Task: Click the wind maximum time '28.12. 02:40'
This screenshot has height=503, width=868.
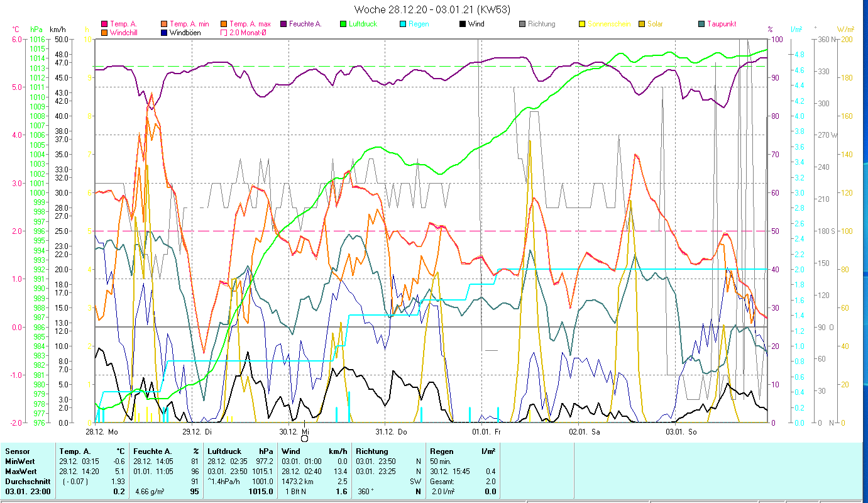Action: click(302, 472)
